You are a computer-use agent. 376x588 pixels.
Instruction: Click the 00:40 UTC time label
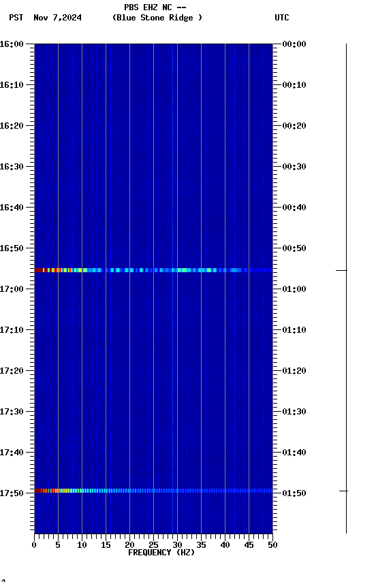tap(294, 208)
